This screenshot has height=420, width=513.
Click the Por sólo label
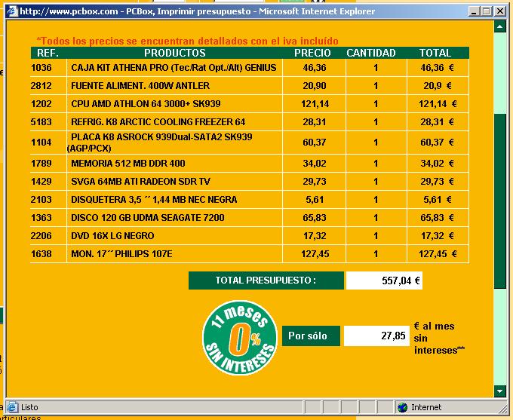[311, 336]
